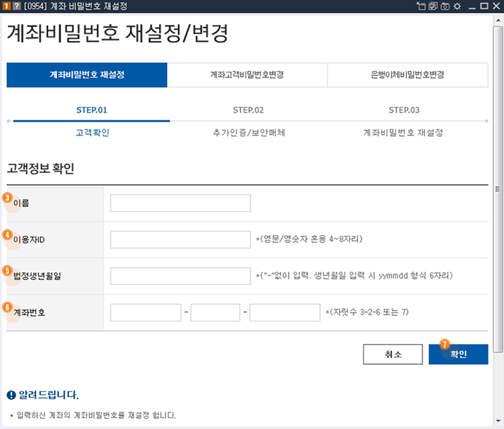Image resolution: width=504 pixels, height=429 pixels.
Task: Select the 계좌비밀번호 재설정 tab
Action: 87,75
